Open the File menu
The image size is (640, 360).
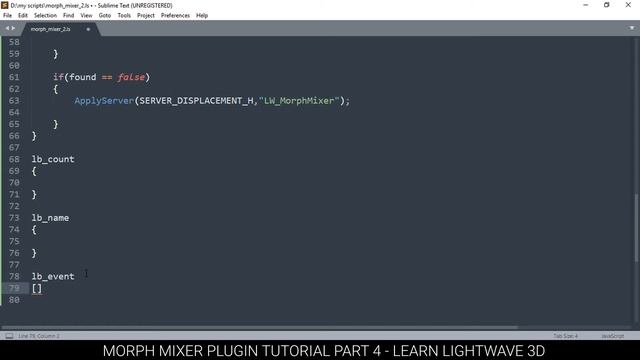(x=7, y=16)
